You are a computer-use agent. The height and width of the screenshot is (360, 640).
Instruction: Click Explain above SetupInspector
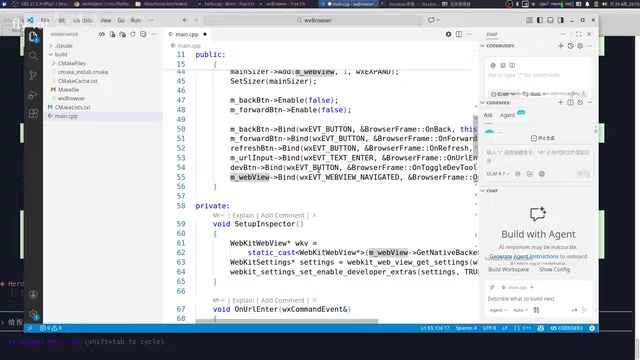[243, 215]
